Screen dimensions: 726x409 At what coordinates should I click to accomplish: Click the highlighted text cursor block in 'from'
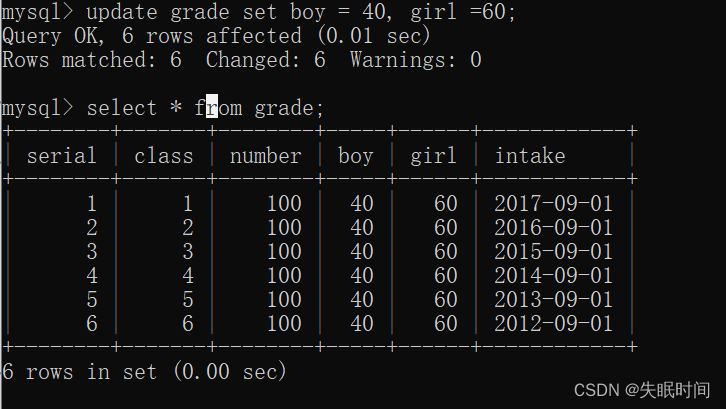click(212, 106)
